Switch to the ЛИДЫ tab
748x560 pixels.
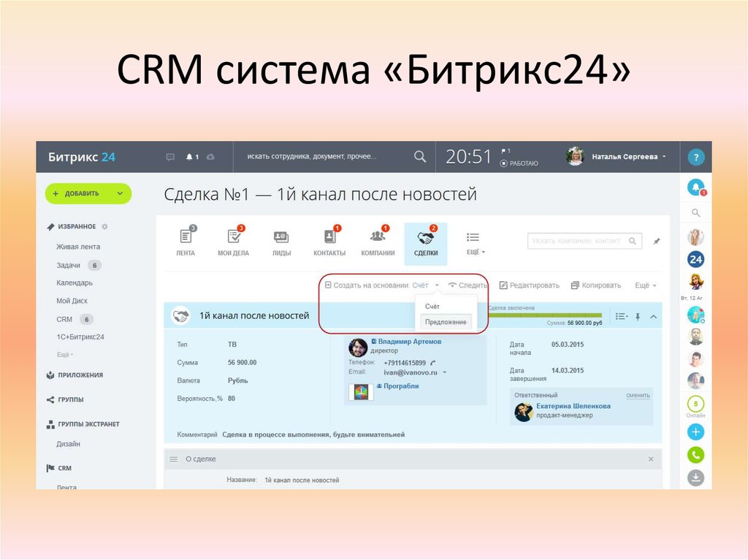tap(281, 243)
